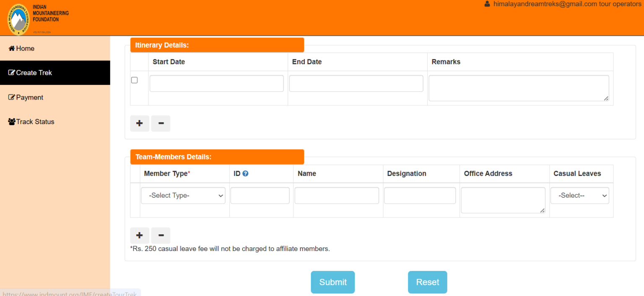Viewport: 644px width, 296px height.
Task: Click the Itinerary Details section header
Action: pos(217,45)
